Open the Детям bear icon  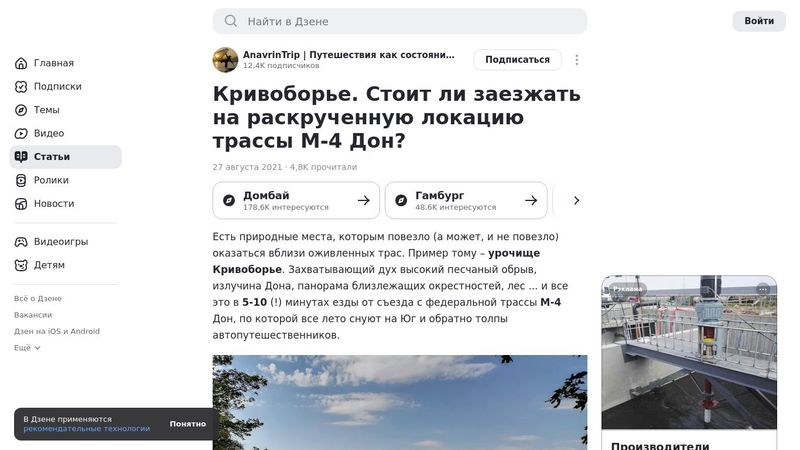[21, 265]
